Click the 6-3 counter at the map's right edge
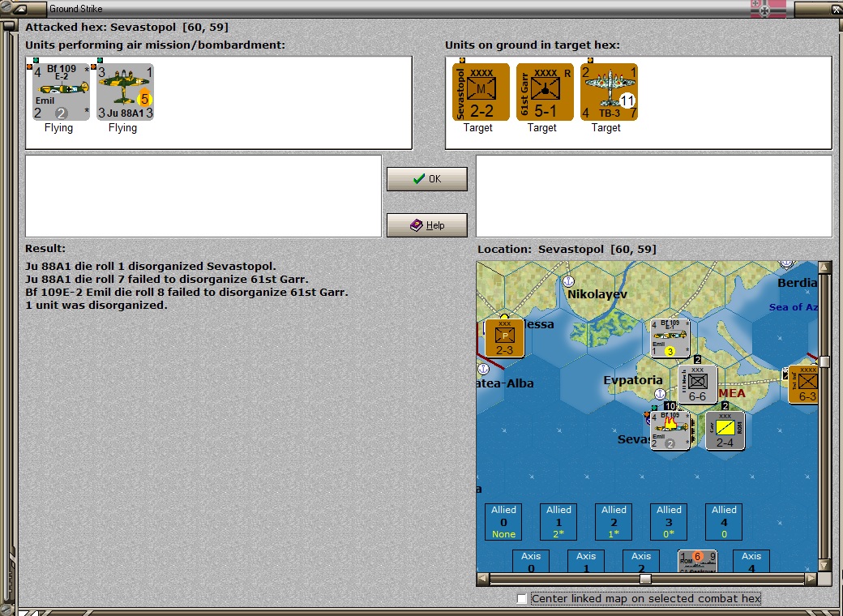 click(x=803, y=384)
